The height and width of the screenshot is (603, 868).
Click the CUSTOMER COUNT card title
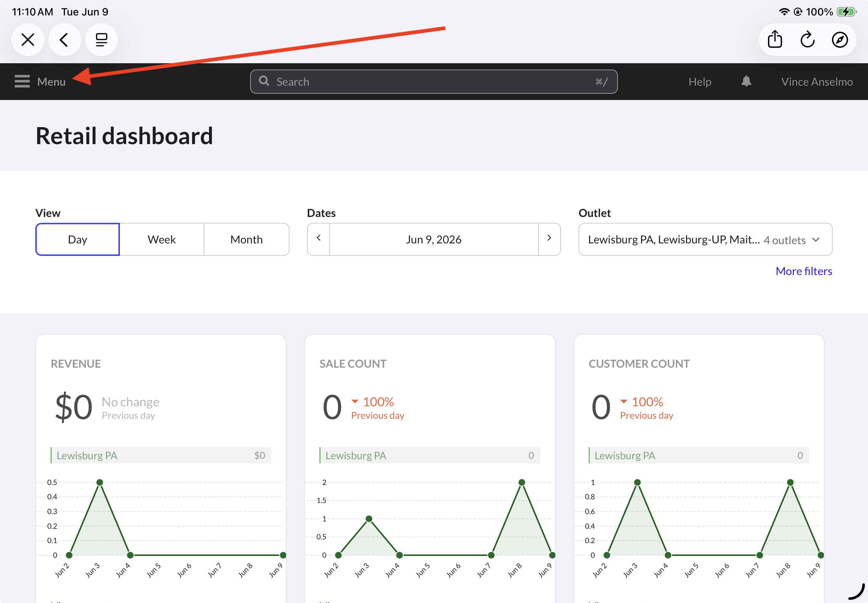[639, 364]
